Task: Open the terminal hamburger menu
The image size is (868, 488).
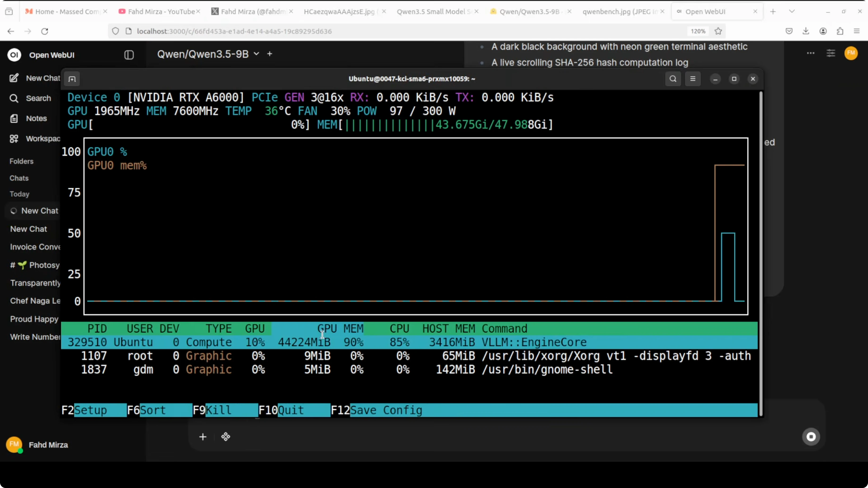Action: [693, 79]
